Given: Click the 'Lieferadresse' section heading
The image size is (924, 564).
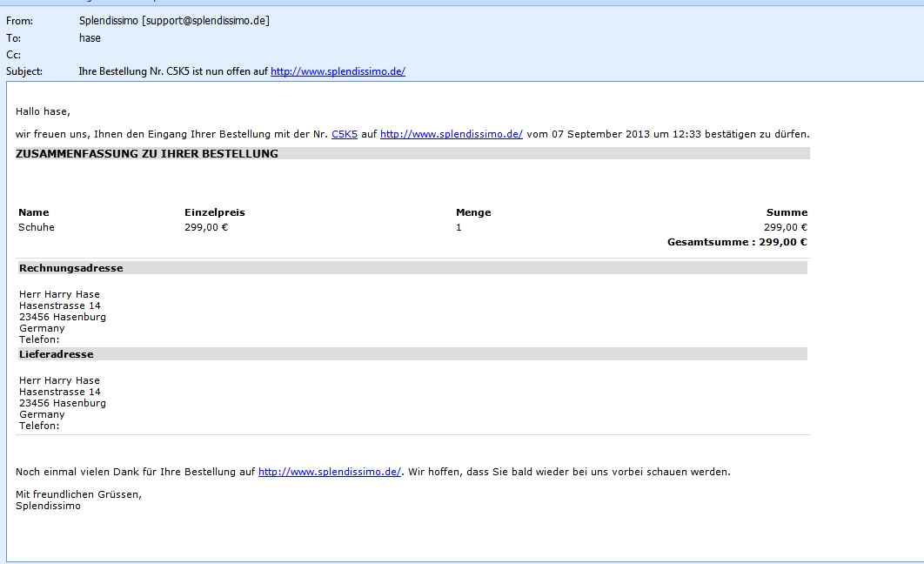Looking at the screenshot, I should [57, 354].
